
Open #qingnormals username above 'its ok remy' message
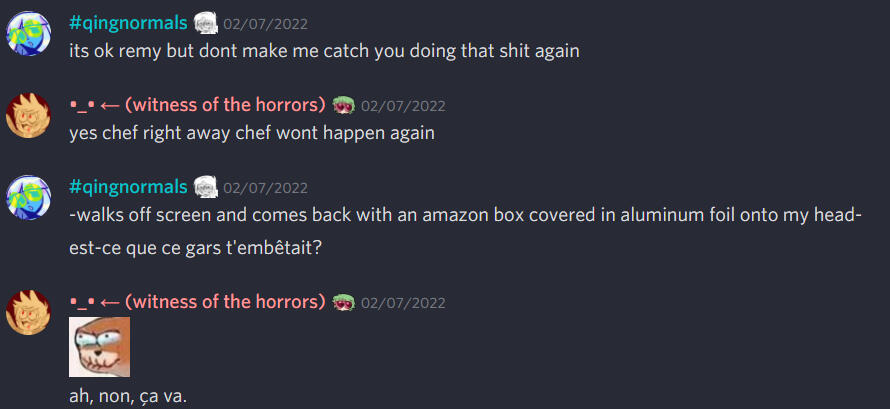pyautogui.click(x=128, y=23)
